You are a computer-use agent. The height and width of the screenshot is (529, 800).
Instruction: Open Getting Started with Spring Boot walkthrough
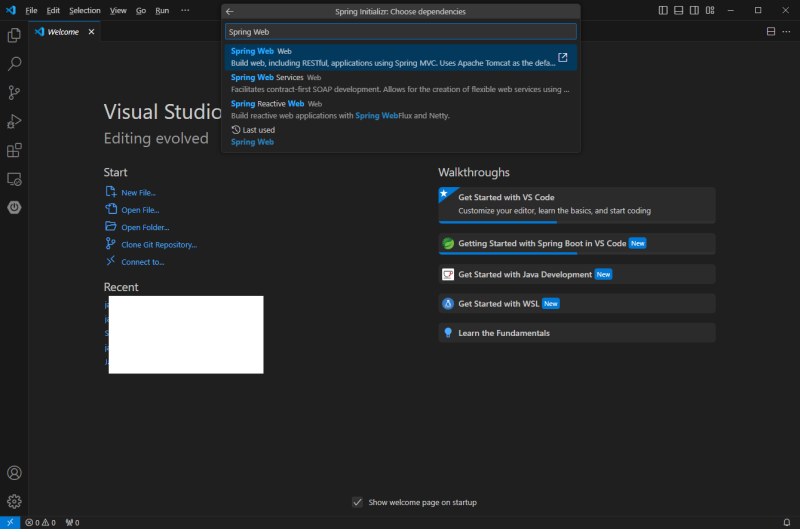pos(577,244)
